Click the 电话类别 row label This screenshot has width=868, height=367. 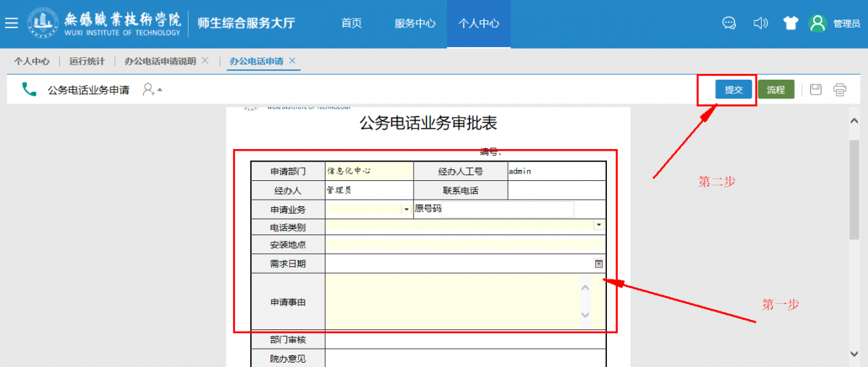(x=288, y=227)
